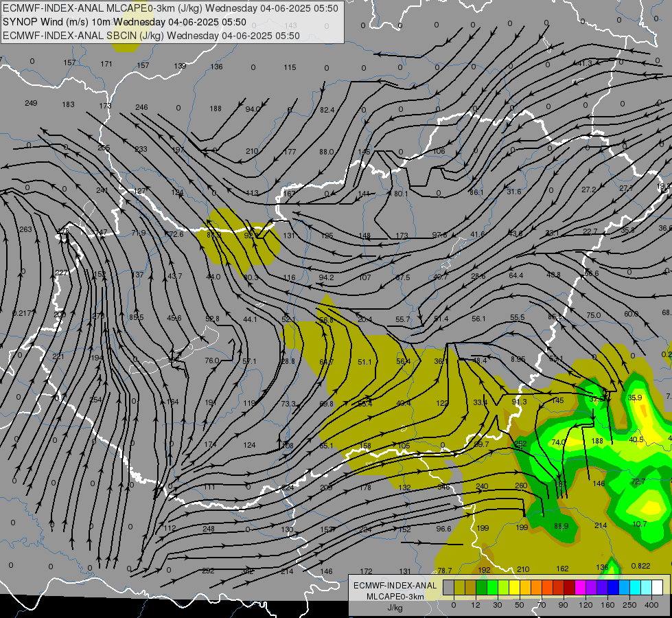Click the map value 8.95
The width and height of the screenshot is (672, 618).
coord(518,359)
